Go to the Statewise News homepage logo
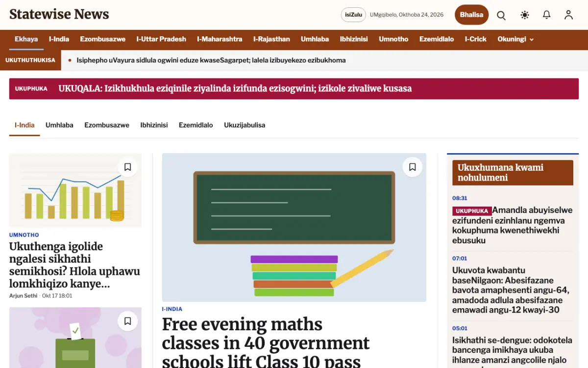Viewport: 588px width, 368px height. [59, 14]
